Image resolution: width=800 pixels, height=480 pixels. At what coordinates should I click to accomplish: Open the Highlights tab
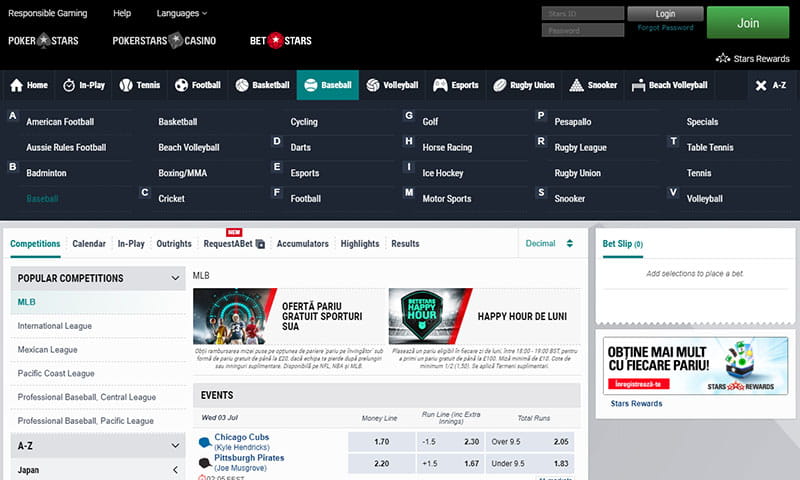tap(360, 244)
